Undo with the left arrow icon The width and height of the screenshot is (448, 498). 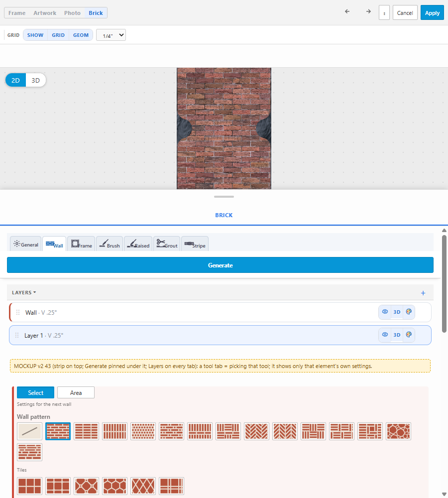click(x=347, y=11)
